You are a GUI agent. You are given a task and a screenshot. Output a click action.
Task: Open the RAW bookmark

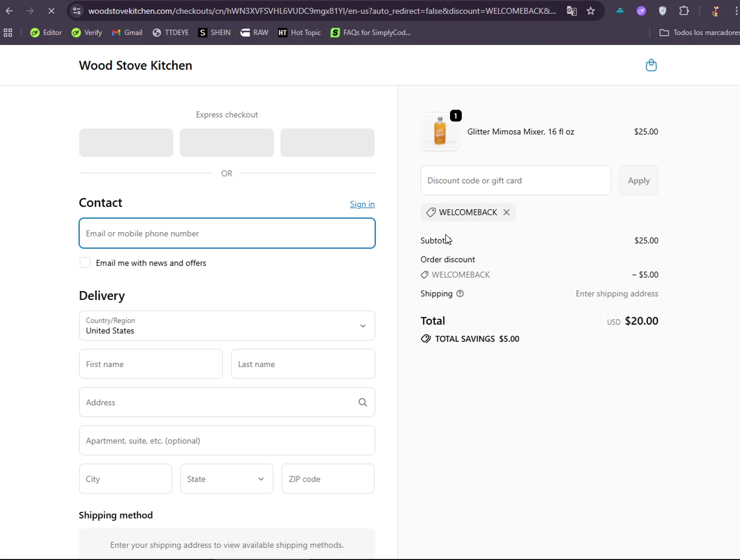point(255,33)
